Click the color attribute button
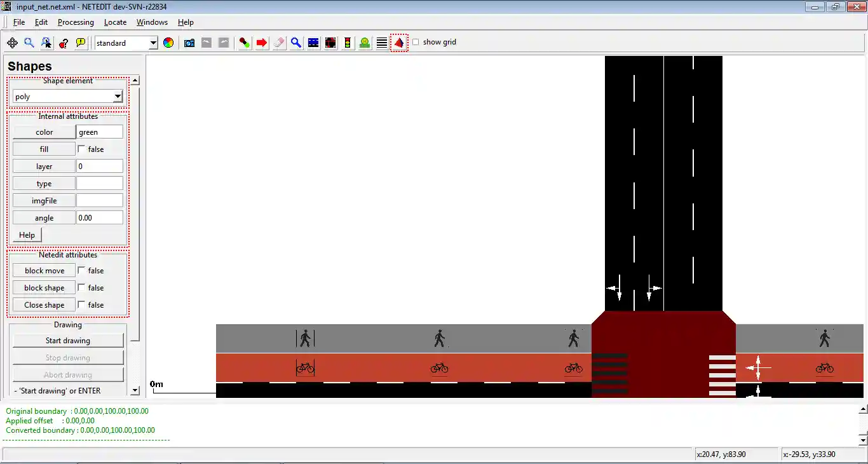Viewport: 868px width, 464px height. tap(44, 132)
